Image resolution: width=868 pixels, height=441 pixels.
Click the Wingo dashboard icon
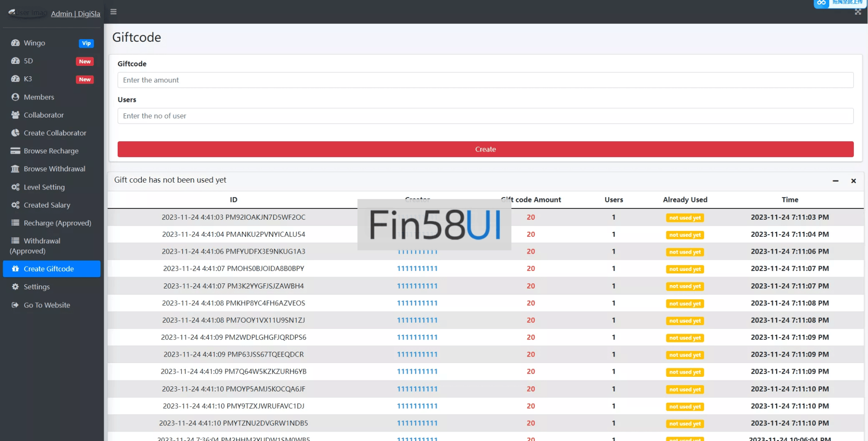click(16, 43)
